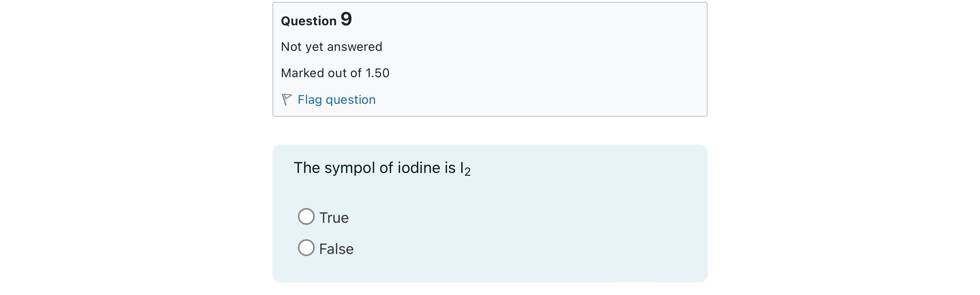980x295 pixels.
Task: Click the Question 9 heading
Action: pyautogui.click(x=317, y=19)
